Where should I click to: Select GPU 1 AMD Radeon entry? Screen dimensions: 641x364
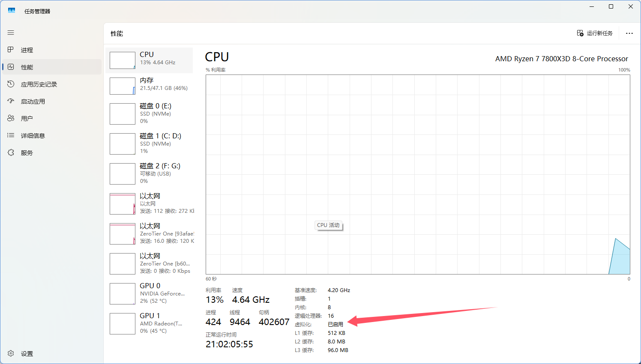[x=149, y=323]
